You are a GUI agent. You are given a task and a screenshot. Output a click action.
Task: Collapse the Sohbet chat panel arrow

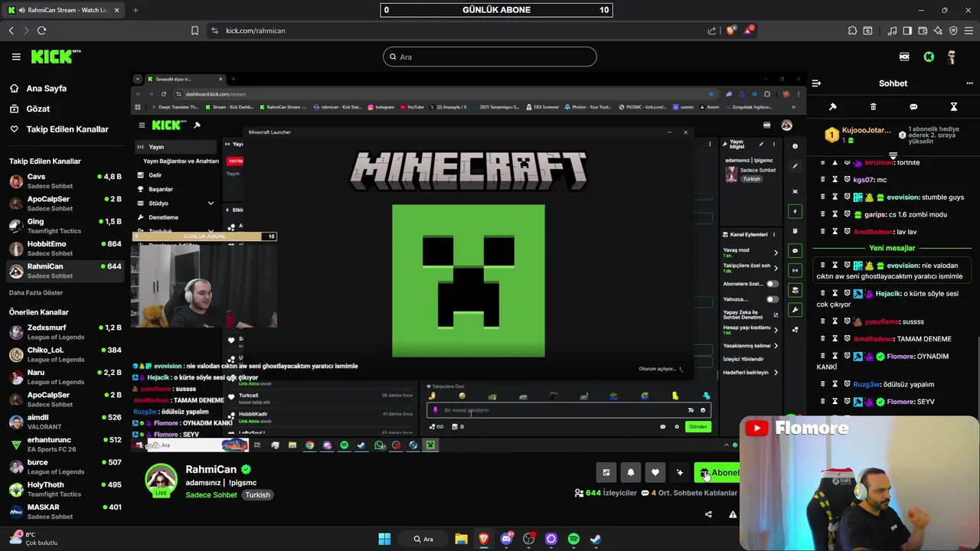click(816, 83)
